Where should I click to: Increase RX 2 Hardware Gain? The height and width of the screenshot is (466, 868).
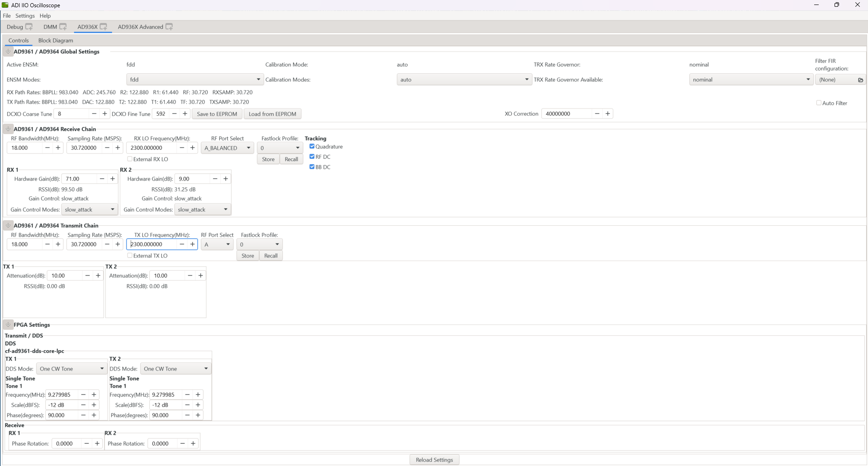pyautogui.click(x=226, y=179)
